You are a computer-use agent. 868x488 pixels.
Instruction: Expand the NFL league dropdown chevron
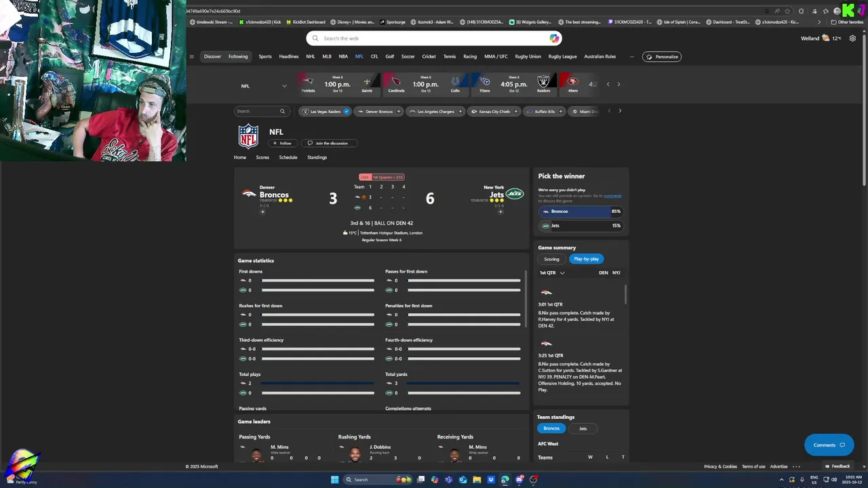click(x=284, y=86)
